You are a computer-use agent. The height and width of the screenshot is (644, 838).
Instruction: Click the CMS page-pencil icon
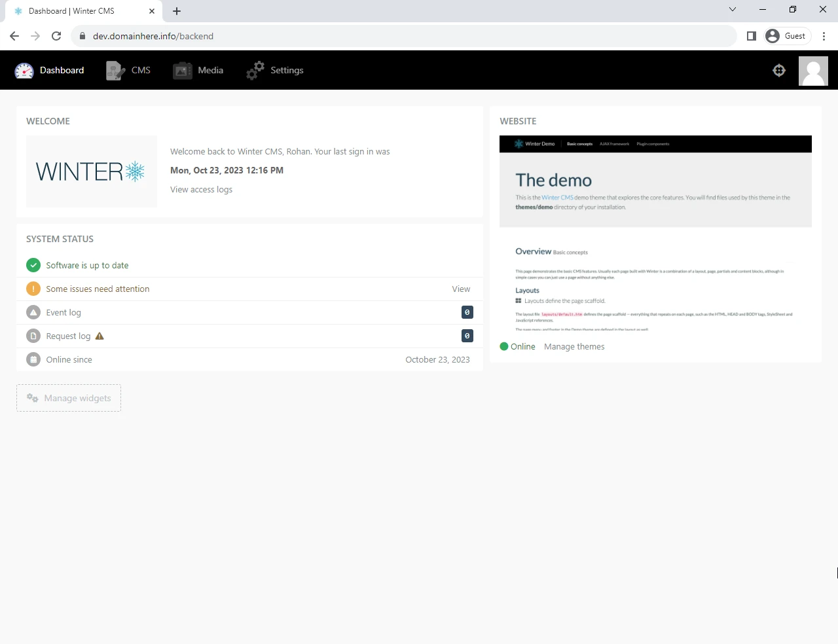click(x=115, y=70)
